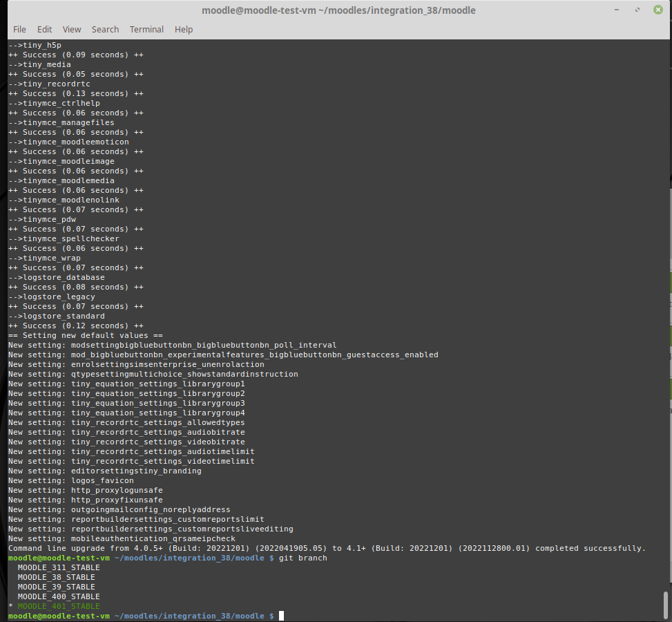This screenshot has width=672, height=622.
Task: Click the '-->tinymce_moodlemedia' line
Action: [61, 180]
